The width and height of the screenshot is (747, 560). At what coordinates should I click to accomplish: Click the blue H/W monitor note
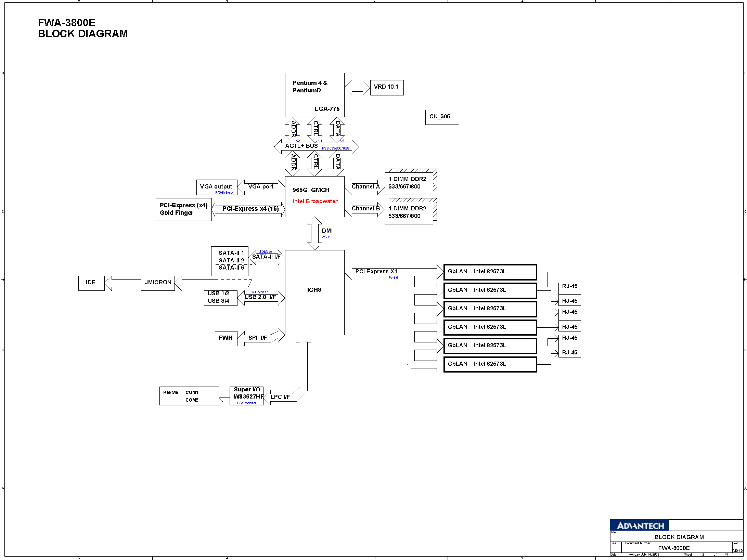point(246,403)
